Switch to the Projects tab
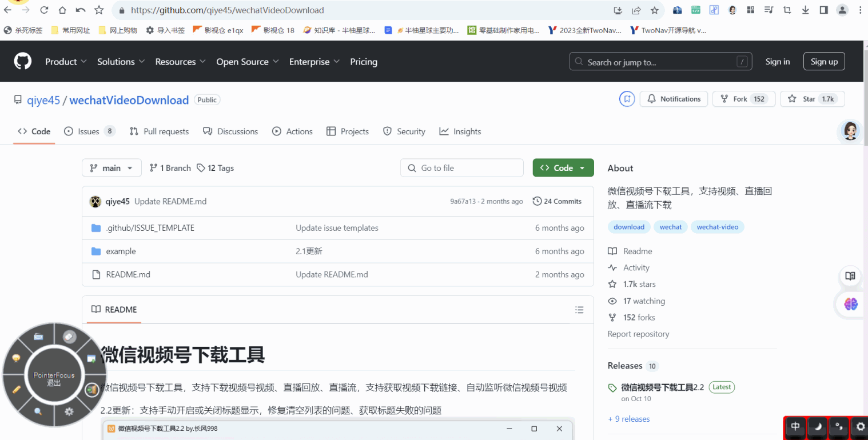Viewport: 868px width, 440px height. [x=348, y=131]
